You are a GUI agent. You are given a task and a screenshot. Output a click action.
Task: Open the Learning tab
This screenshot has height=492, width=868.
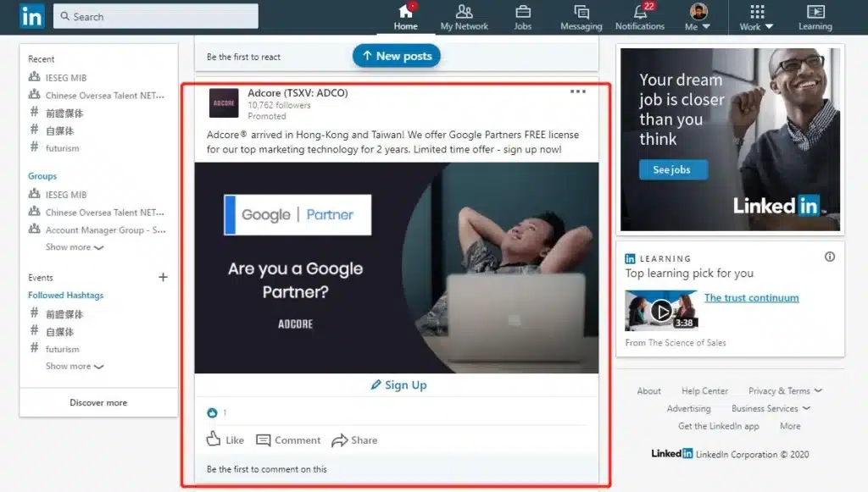click(x=815, y=17)
